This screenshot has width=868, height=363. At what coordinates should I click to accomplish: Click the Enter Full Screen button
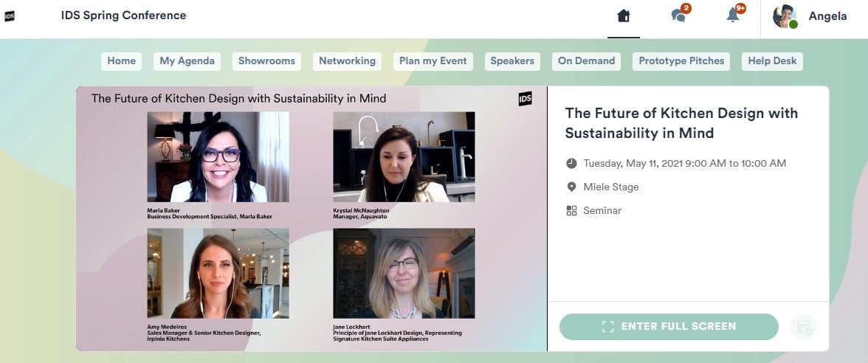(x=669, y=326)
